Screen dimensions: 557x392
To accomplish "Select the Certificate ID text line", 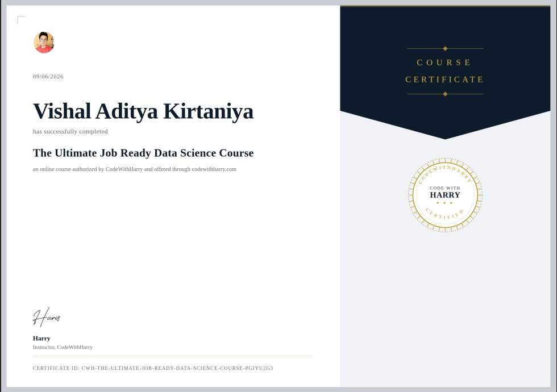I will click(153, 368).
